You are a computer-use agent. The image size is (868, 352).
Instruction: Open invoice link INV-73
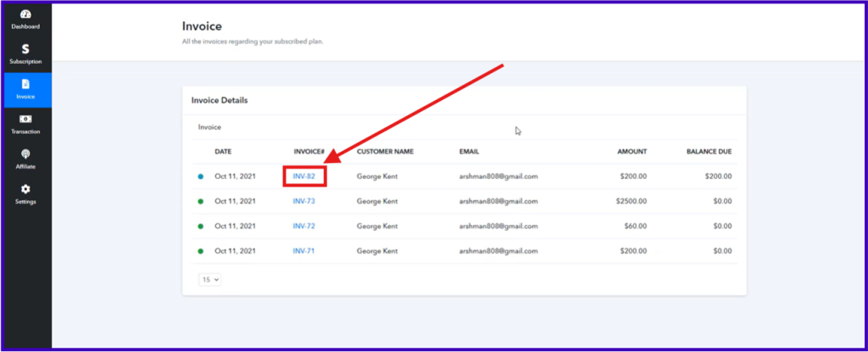304,201
